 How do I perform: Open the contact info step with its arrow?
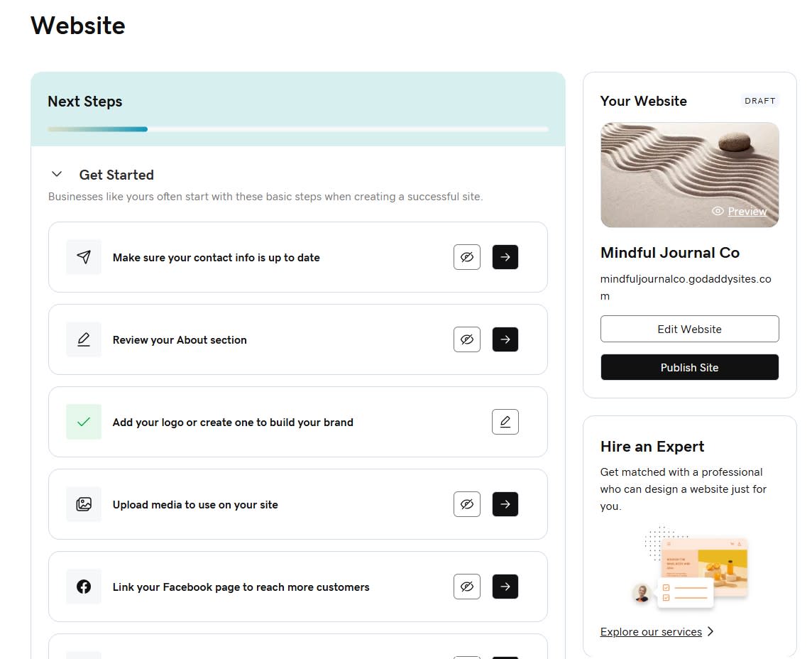(x=505, y=257)
